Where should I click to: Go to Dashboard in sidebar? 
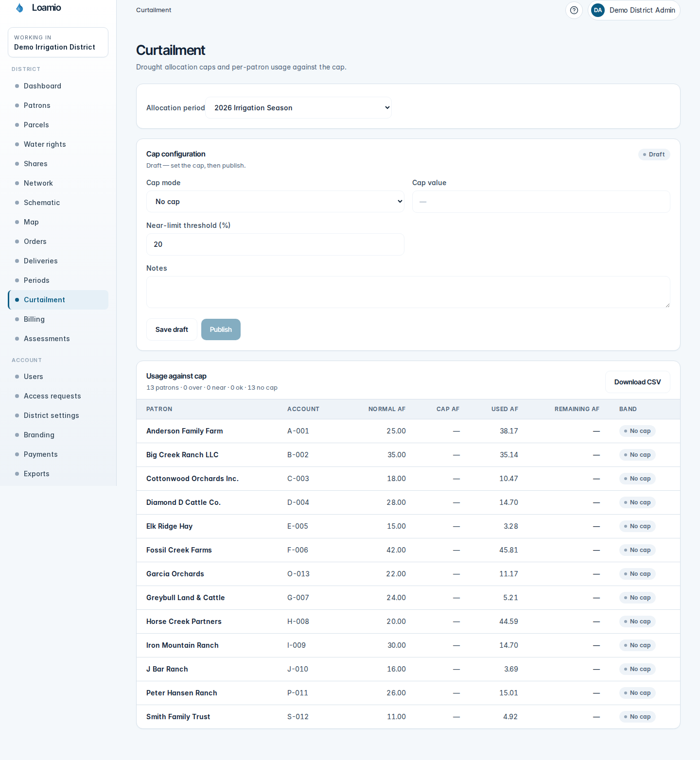coord(58,86)
